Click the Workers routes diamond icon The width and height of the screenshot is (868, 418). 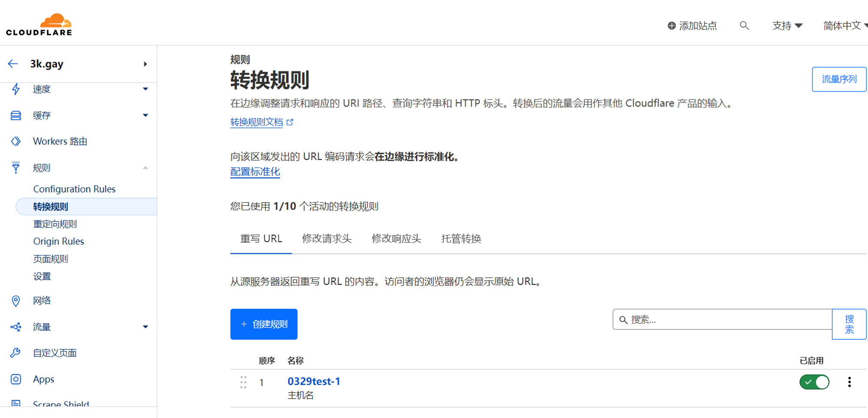[16, 141]
